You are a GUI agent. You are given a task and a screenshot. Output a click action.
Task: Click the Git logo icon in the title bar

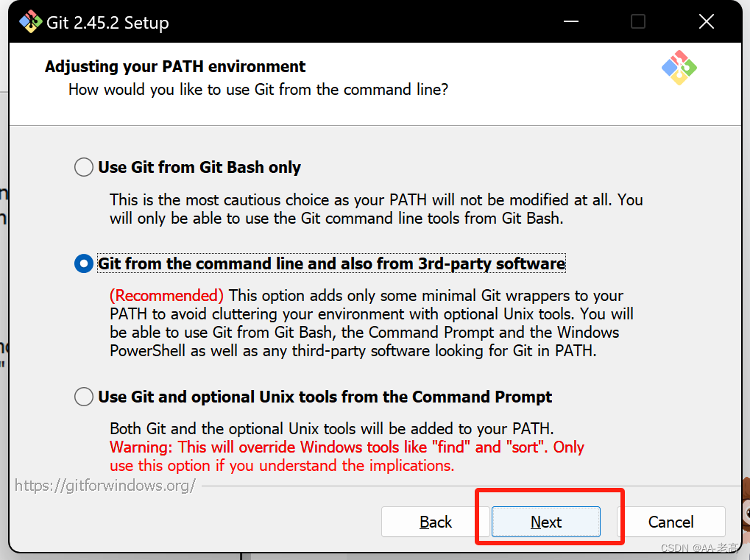(31, 22)
